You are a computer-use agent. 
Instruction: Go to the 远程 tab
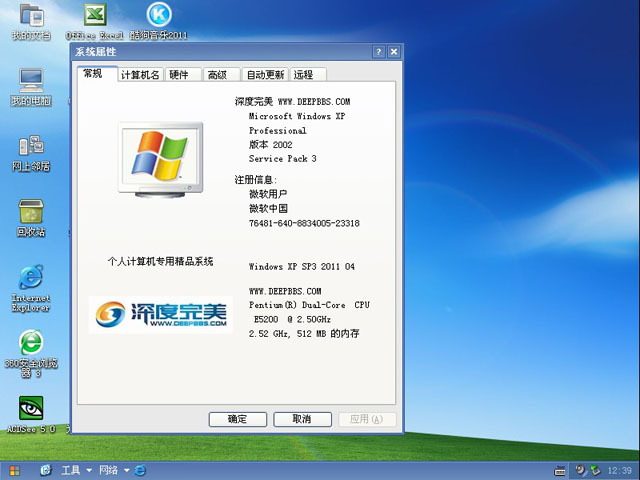(x=304, y=75)
